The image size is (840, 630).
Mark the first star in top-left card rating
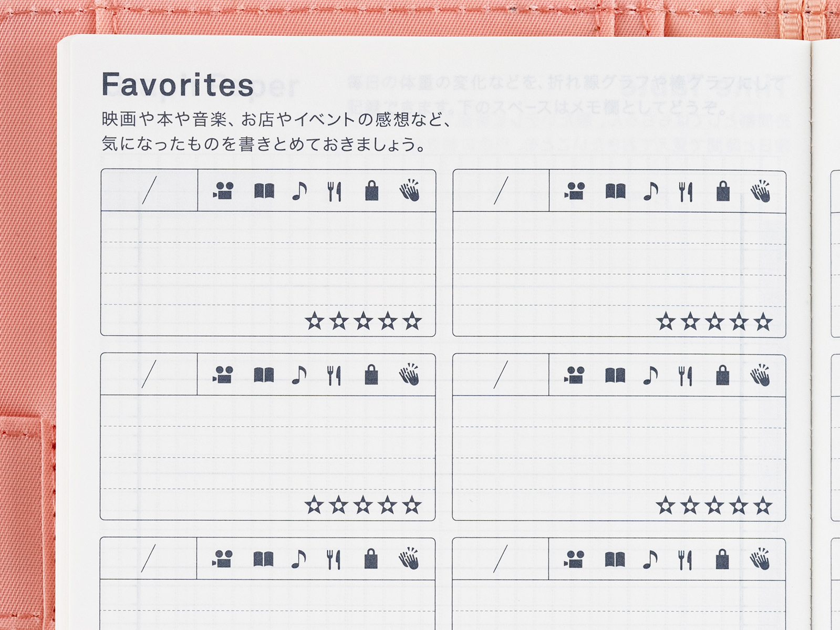(x=314, y=321)
